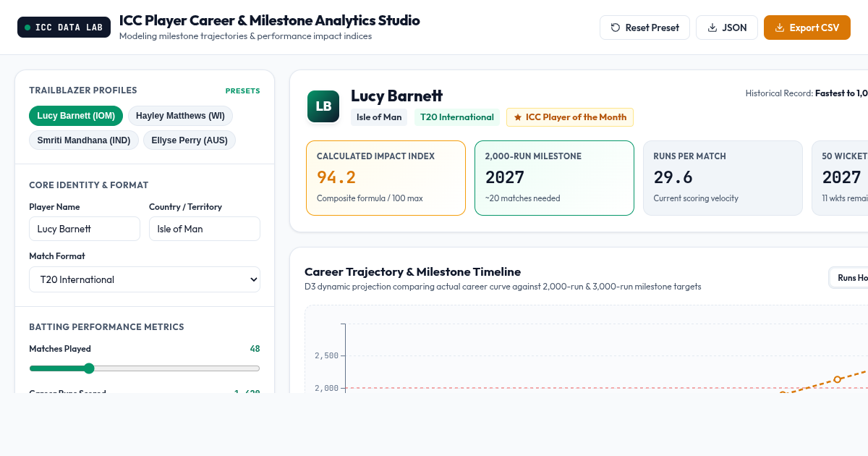The width and height of the screenshot is (868, 456).
Task: Click the T20 International badge
Action: pos(457,117)
